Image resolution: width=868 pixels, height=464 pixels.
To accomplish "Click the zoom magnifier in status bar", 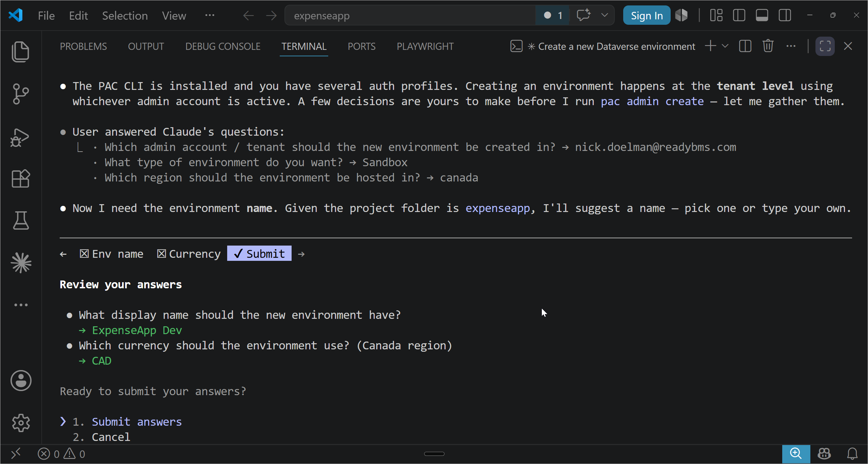I will point(796,454).
